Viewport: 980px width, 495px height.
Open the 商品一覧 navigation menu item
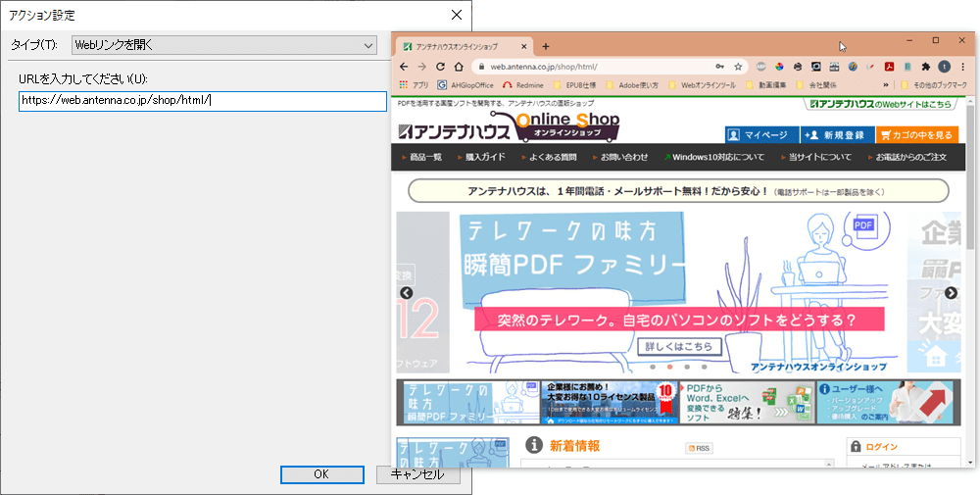425,157
